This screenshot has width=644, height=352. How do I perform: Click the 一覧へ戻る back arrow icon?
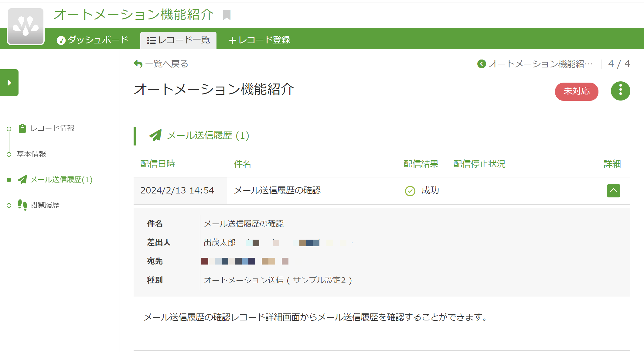138,64
